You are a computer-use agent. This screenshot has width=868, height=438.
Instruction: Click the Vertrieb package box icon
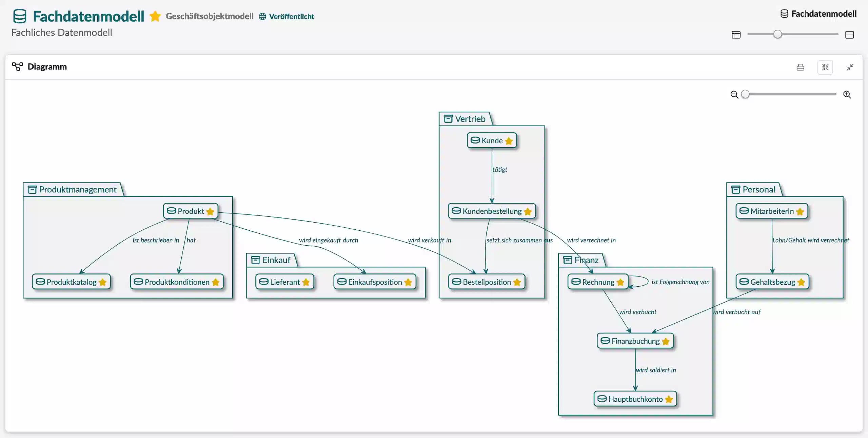pos(448,119)
